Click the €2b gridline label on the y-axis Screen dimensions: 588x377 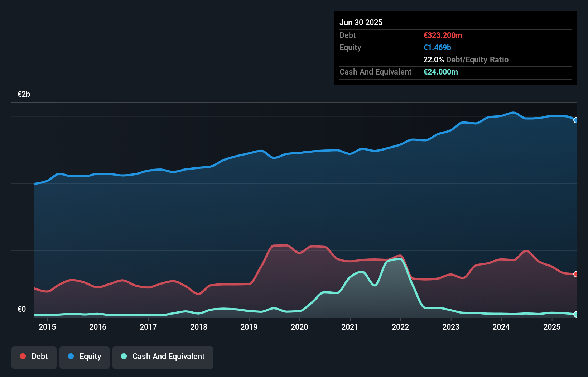click(x=24, y=94)
